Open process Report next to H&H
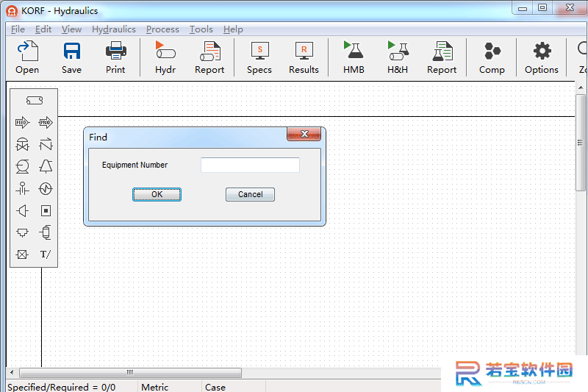 coord(442,57)
